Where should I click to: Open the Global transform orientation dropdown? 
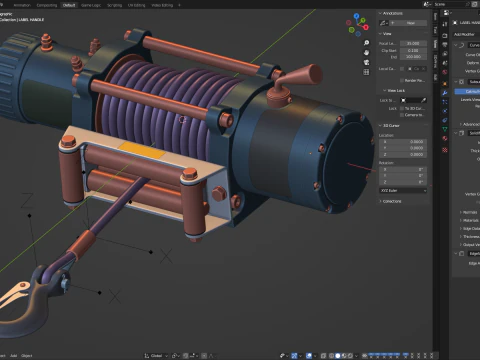coord(156,356)
